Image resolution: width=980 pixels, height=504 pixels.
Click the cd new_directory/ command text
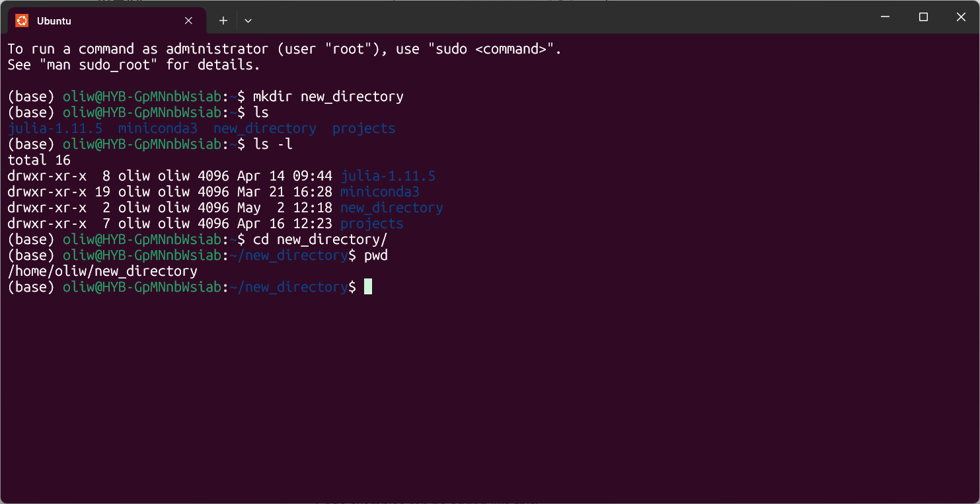tap(320, 239)
